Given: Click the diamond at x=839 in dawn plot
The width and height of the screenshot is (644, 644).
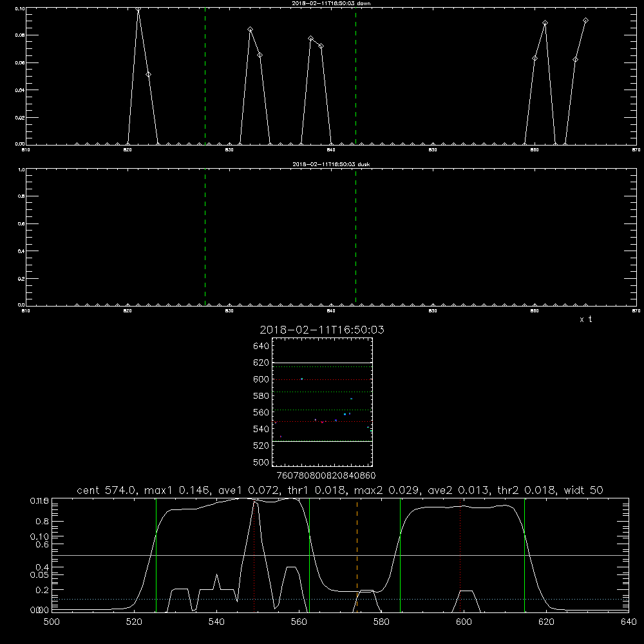Looking at the screenshot, I should point(321,46).
